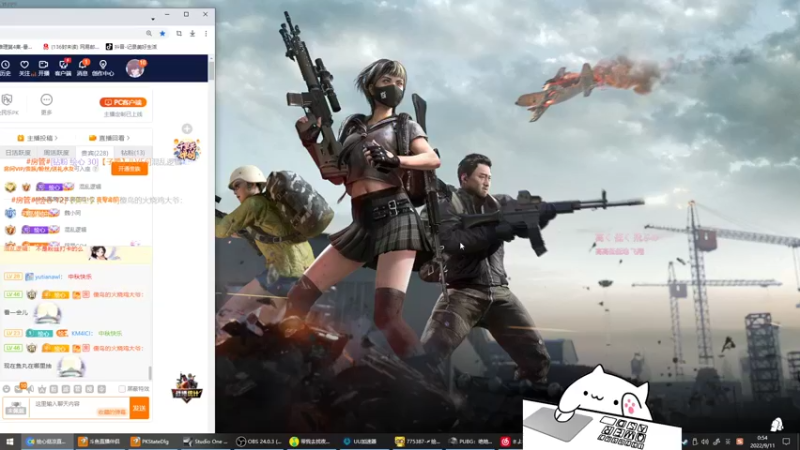
Task: Open the user avatar profile in header
Action: tap(135, 68)
